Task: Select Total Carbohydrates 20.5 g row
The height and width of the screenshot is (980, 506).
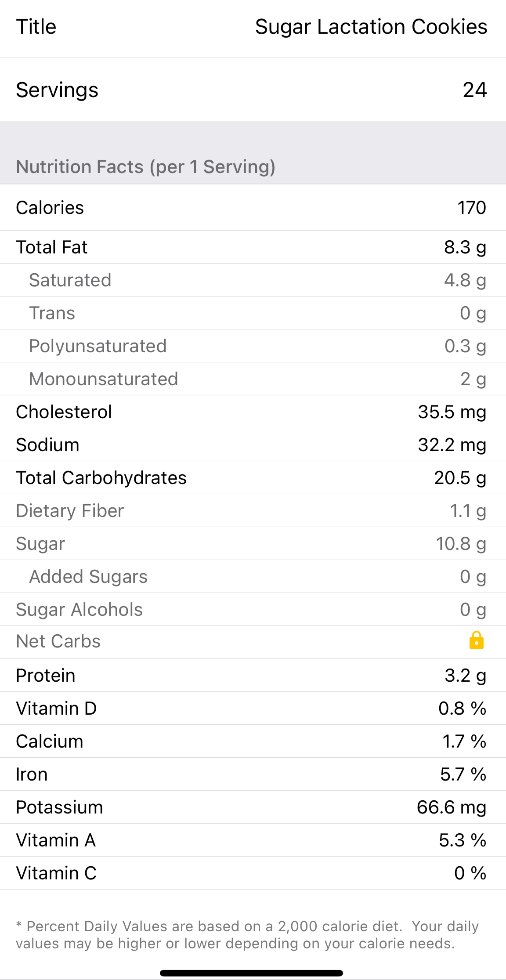Action: point(253,478)
